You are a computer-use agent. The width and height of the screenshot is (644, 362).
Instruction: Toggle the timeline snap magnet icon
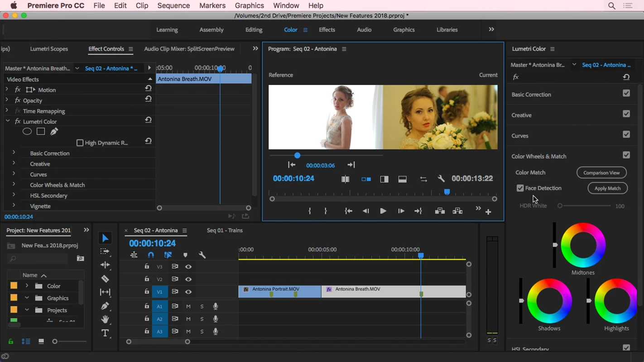pos(151,255)
